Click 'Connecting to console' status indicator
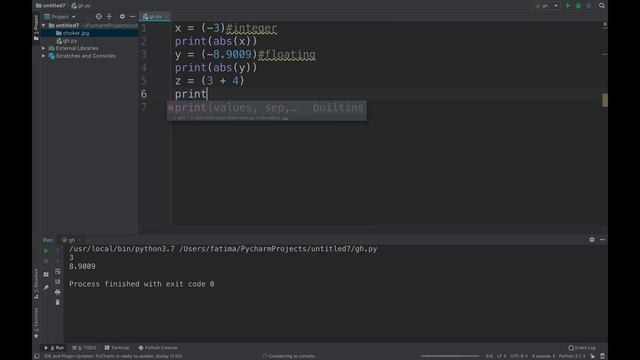 (x=289, y=356)
